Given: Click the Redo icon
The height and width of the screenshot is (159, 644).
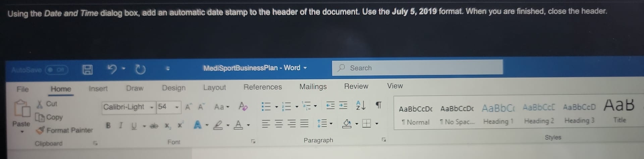Looking at the screenshot, I should pyautogui.click(x=140, y=69).
